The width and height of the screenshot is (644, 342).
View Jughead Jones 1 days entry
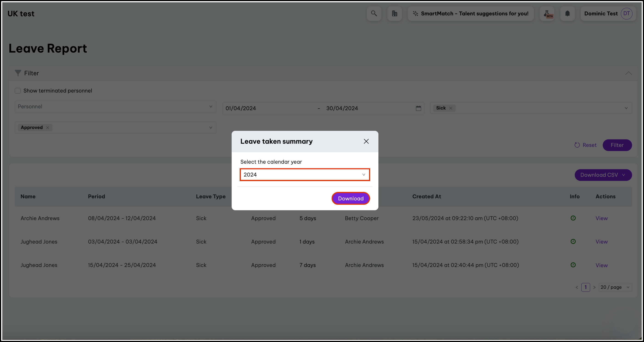(x=601, y=242)
